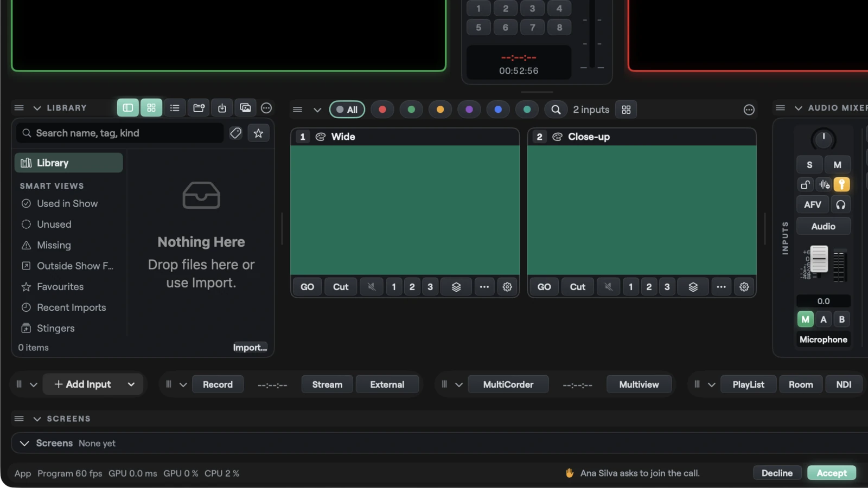Toggle the green M bus on Microphone
This screenshot has height=488, width=868.
805,319
